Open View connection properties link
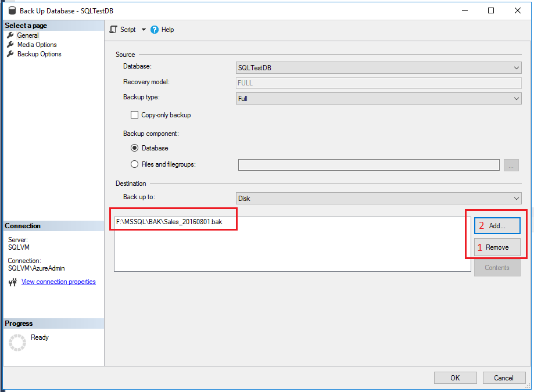This screenshot has width=534, height=392. click(58, 282)
